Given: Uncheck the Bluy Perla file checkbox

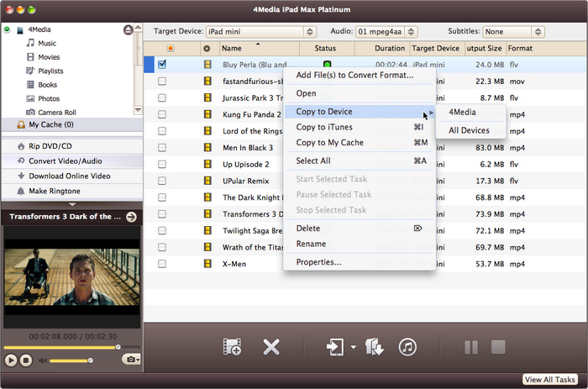Looking at the screenshot, I should coord(162,64).
